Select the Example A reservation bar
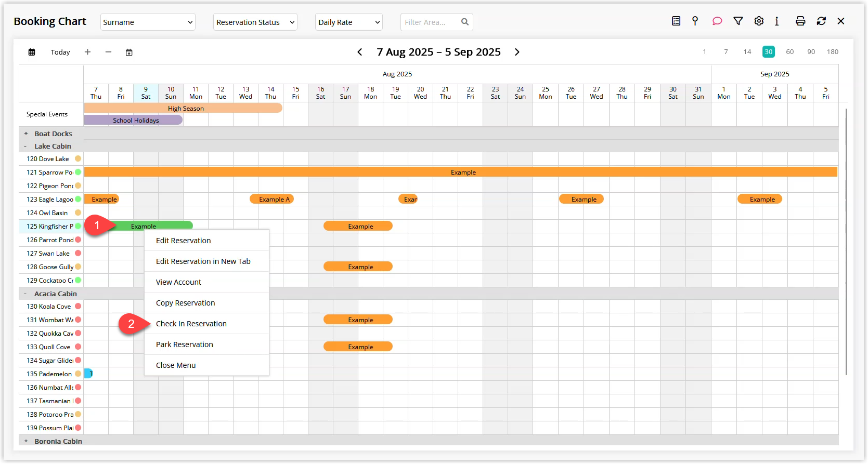The width and height of the screenshot is (868, 464). tap(272, 199)
